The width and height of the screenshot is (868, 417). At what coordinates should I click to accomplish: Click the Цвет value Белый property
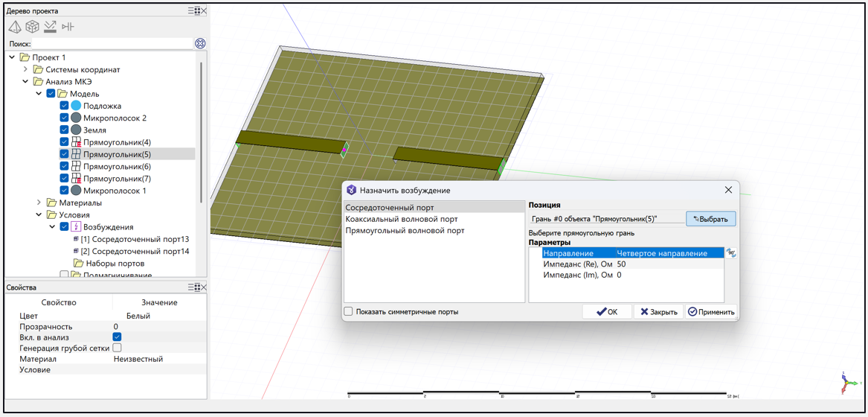(138, 316)
